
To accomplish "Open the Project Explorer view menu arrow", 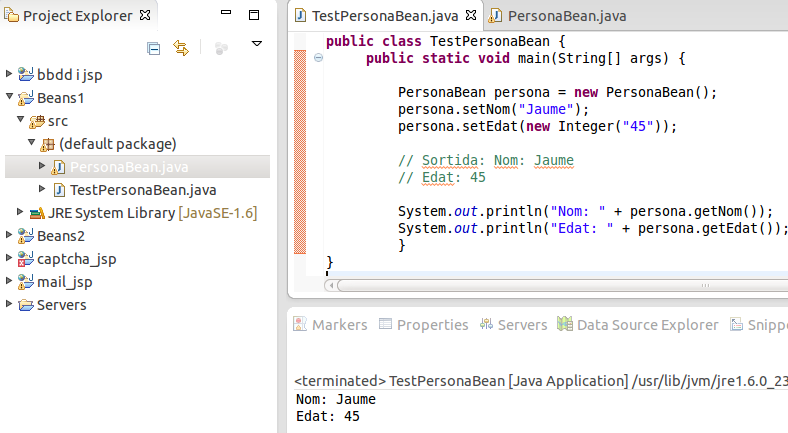I will [x=257, y=44].
